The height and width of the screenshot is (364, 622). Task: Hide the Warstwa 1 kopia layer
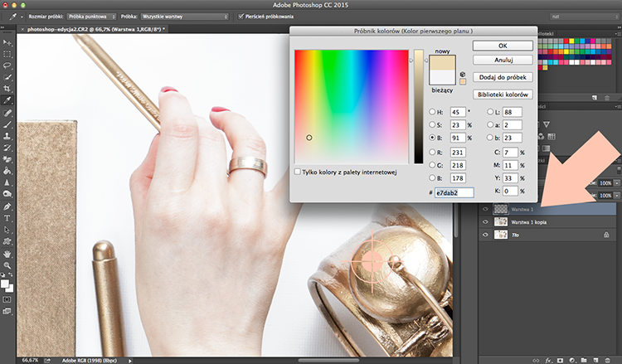(x=485, y=222)
